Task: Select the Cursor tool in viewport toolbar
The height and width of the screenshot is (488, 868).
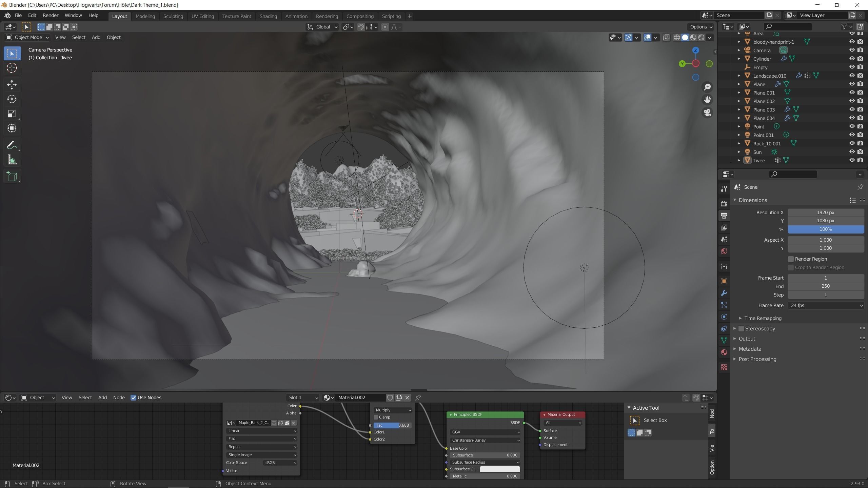Action: pos(12,68)
